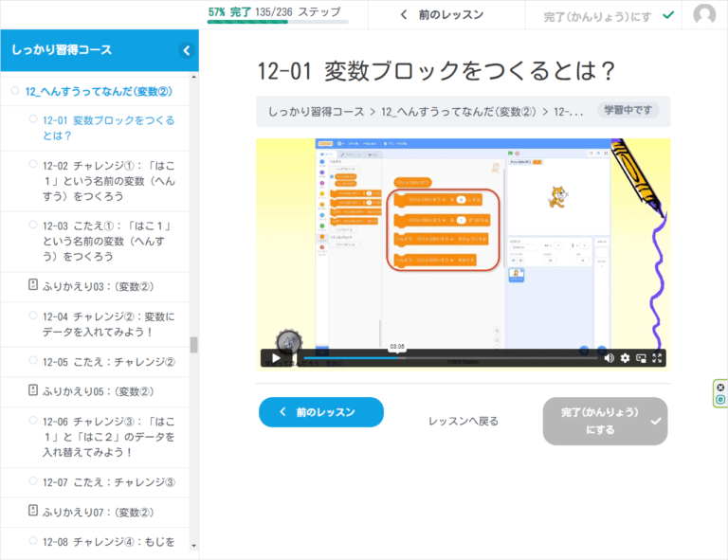Toggle completion circle for lesson 12-06
Viewport: 728px width, 560px height.
click(x=33, y=421)
